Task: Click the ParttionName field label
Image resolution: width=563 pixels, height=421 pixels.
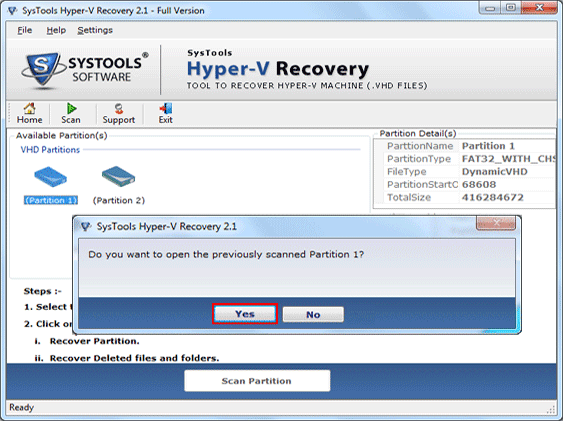Action: click(x=420, y=146)
